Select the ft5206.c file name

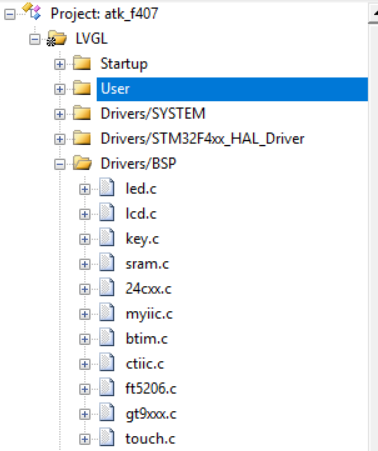coord(151,389)
